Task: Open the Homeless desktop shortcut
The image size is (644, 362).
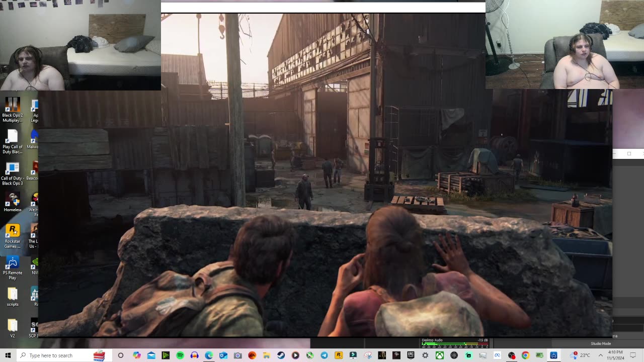Action: click(x=12, y=202)
